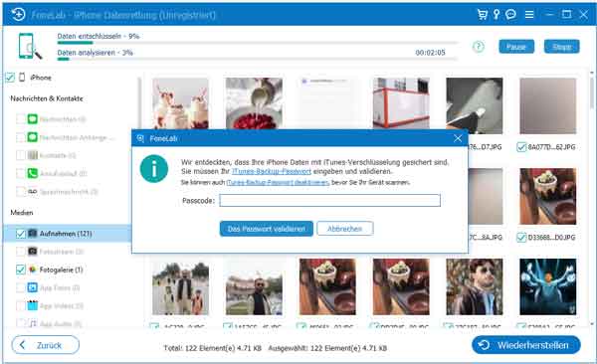The width and height of the screenshot is (597, 364).
Task: Check the Kontakte checkbox
Action: (21, 155)
